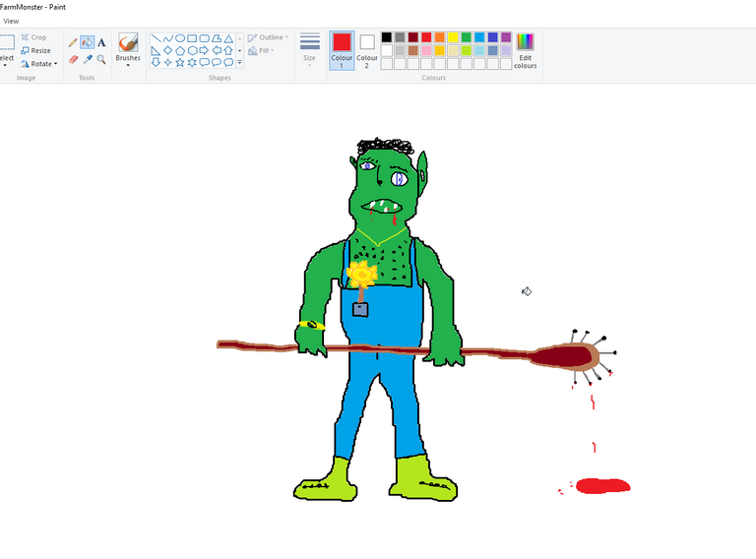Choose the oval shape in Shapes gallery
The width and height of the screenshot is (756, 559).
pos(180,38)
